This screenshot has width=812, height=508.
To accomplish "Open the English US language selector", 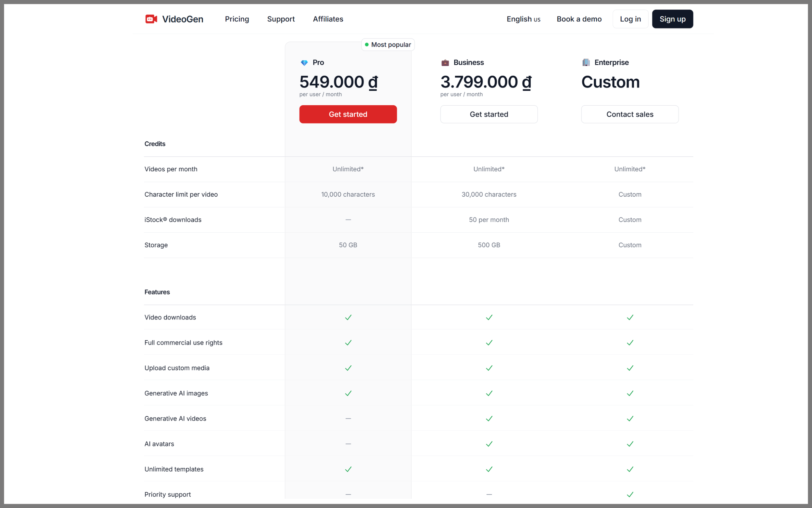I will pos(523,19).
